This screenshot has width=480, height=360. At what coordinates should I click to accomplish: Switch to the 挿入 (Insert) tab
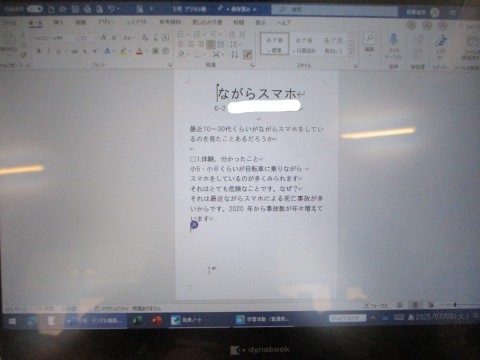58,22
